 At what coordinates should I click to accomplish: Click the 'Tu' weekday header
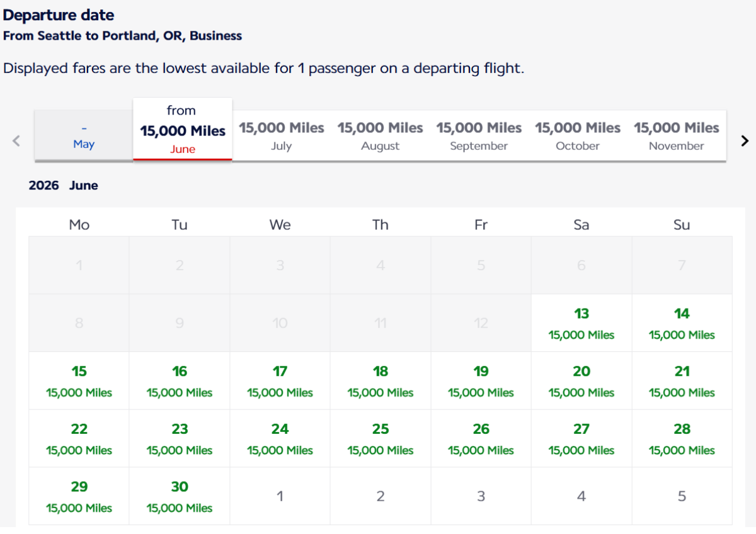tap(180, 225)
